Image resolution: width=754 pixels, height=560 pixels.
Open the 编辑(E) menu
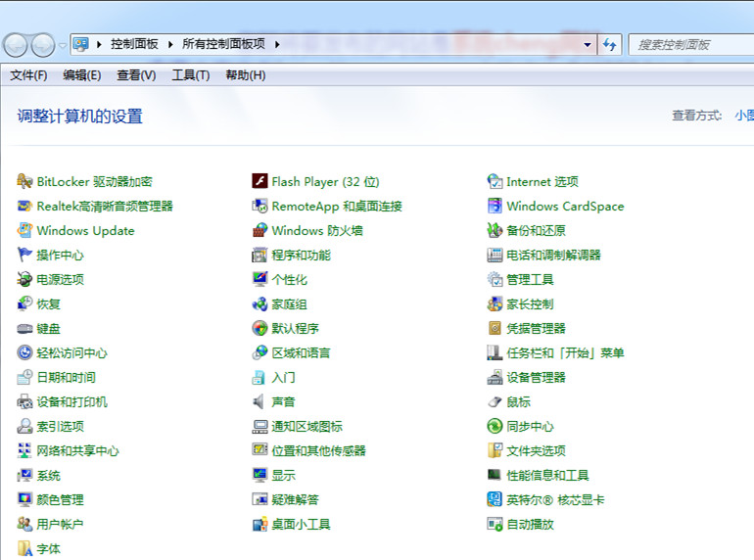[81, 75]
